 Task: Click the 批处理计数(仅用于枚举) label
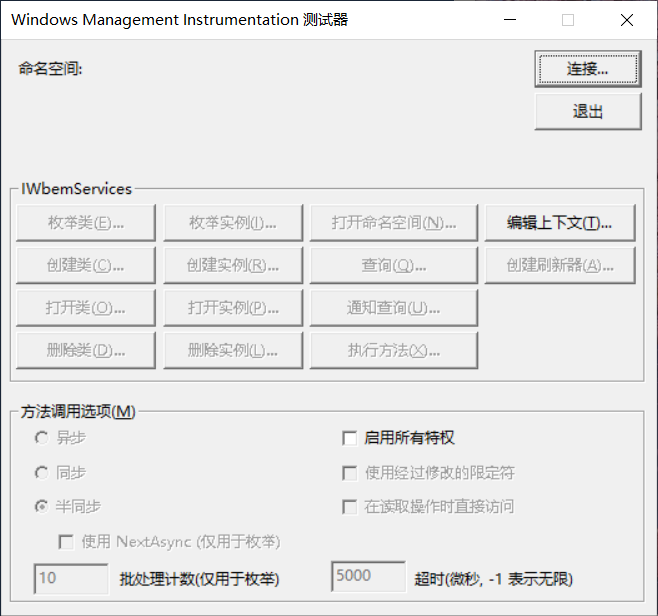199,579
